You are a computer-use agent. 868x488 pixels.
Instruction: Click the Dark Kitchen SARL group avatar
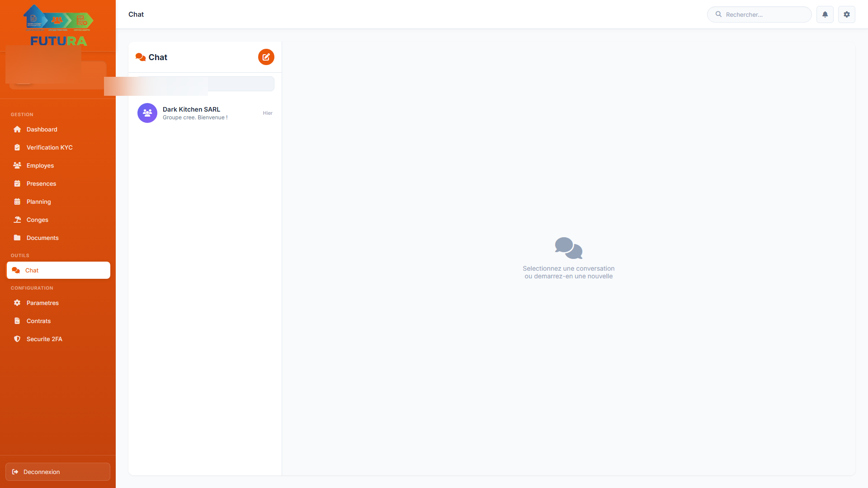point(147,113)
